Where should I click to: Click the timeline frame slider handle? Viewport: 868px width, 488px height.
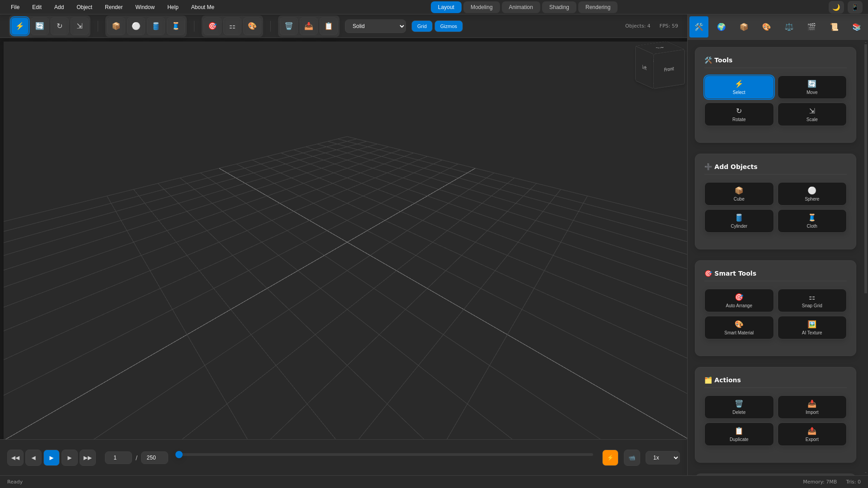coord(179,455)
